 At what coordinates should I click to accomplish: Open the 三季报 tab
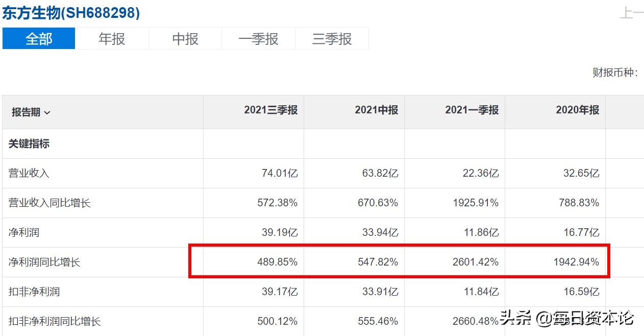(x=332, y=39)
